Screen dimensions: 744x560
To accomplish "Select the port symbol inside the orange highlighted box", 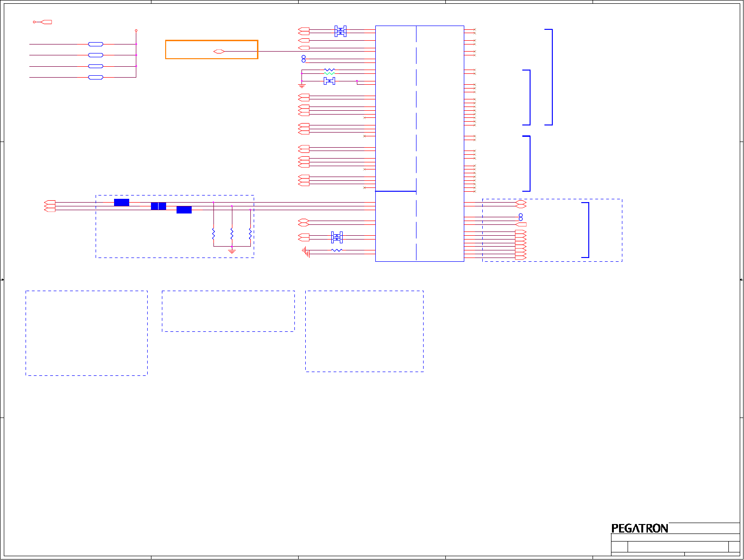I will click(219, 51).
